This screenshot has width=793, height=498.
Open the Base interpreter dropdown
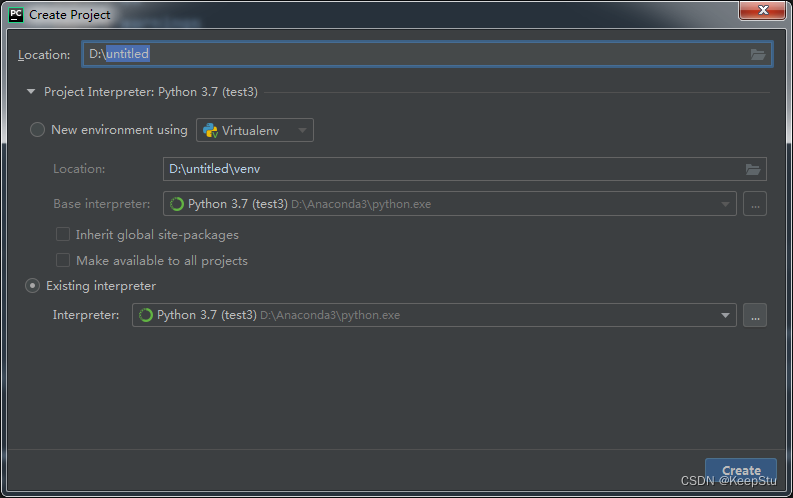click(450, 204)
